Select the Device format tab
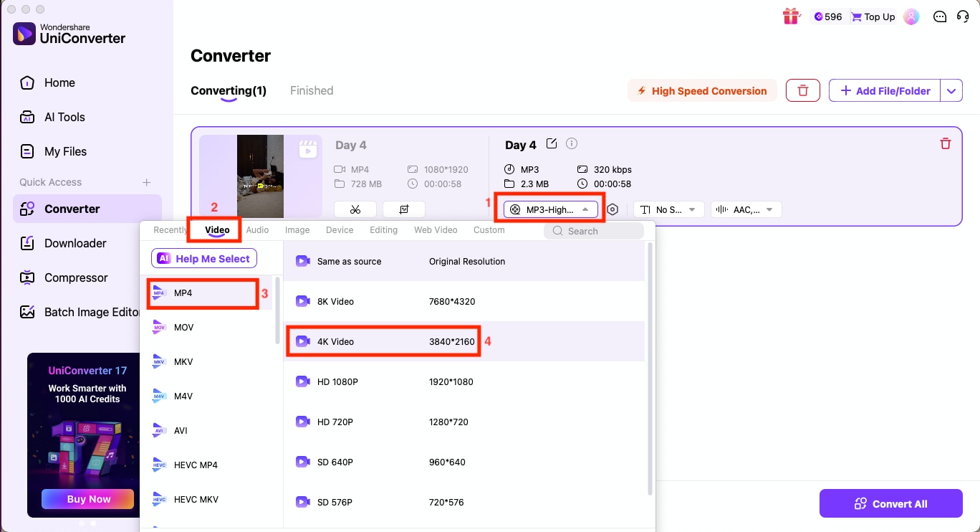The height and width of the screenshot is (532, 980). (340, 230)
